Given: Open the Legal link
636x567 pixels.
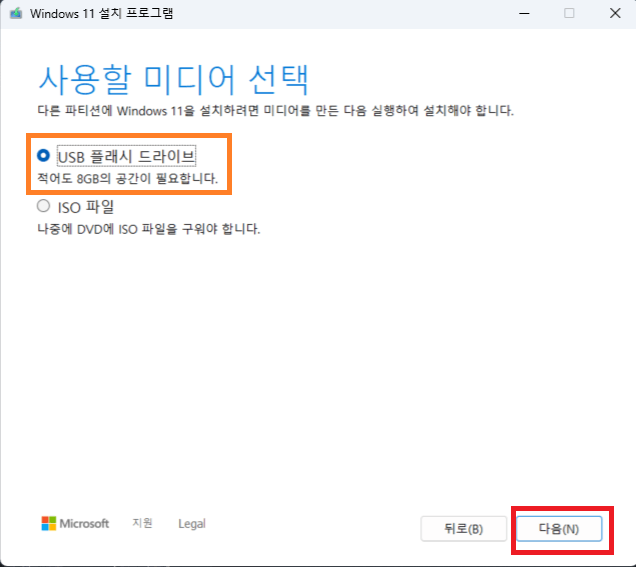Looking at the screenshot, I should (192, 524).
